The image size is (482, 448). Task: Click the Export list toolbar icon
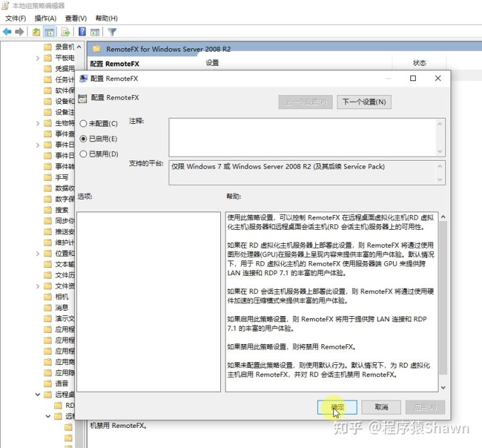(x=66, y=31)
